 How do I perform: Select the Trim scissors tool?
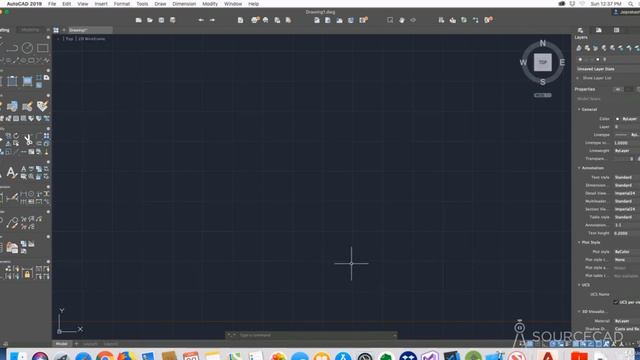(x=28, y=140)
